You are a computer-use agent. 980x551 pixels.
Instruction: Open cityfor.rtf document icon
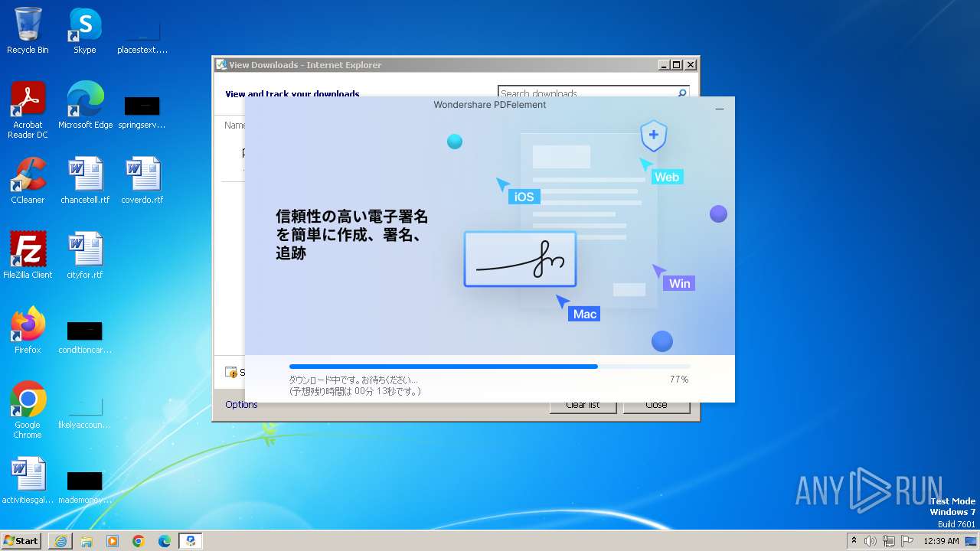pos(85,256)
